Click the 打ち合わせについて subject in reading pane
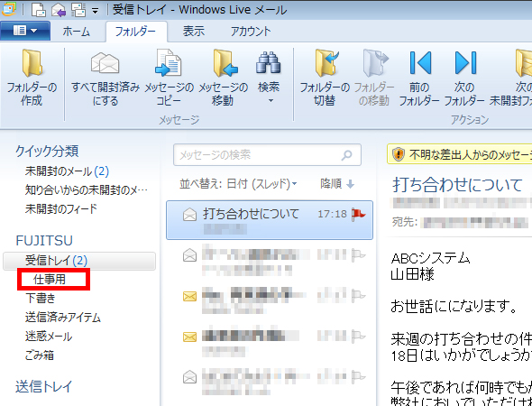The height and width of the screenshot is (406, 532). (457, 185)
